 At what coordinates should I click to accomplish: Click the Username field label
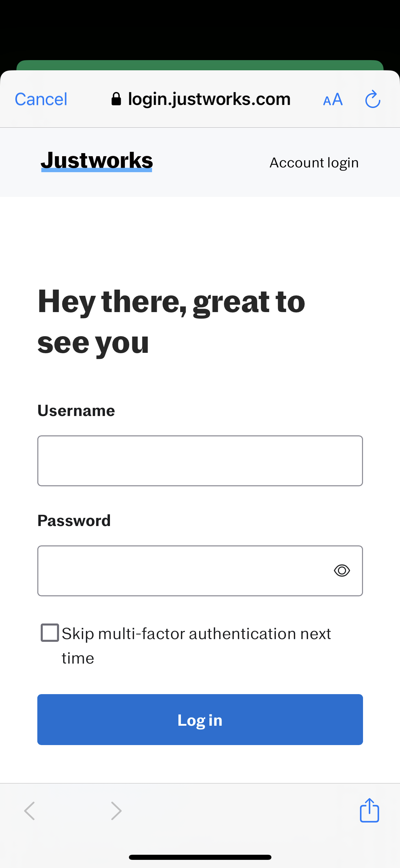[x=76, y=411]
